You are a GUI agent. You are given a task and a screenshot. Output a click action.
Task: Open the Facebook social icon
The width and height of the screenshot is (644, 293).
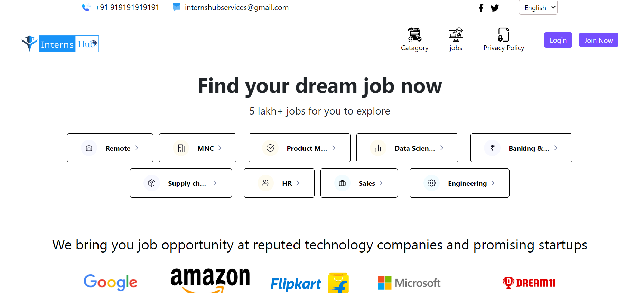coord(481,8)
